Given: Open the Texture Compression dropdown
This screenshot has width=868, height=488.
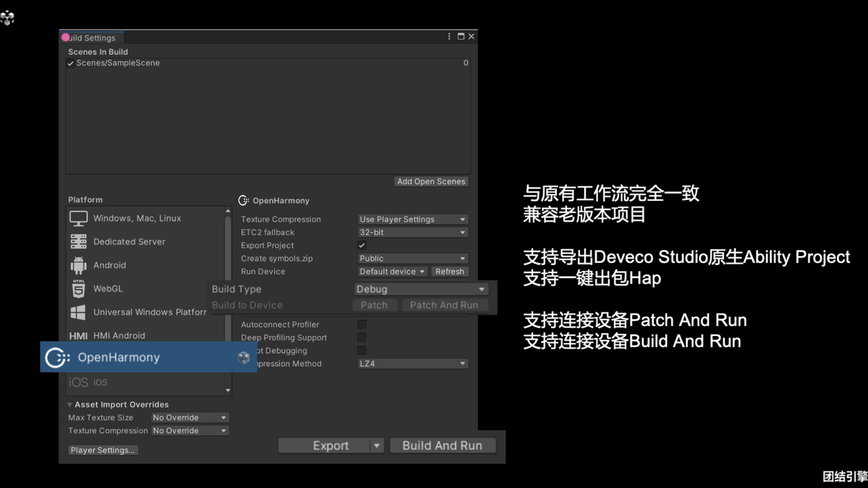Looking at the screenshot, I should (x=412, y=219).
